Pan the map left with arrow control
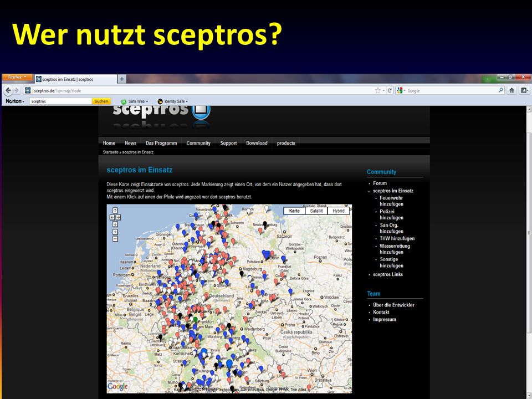This screenshot has height=399, width=532. [x=112, y=217]
